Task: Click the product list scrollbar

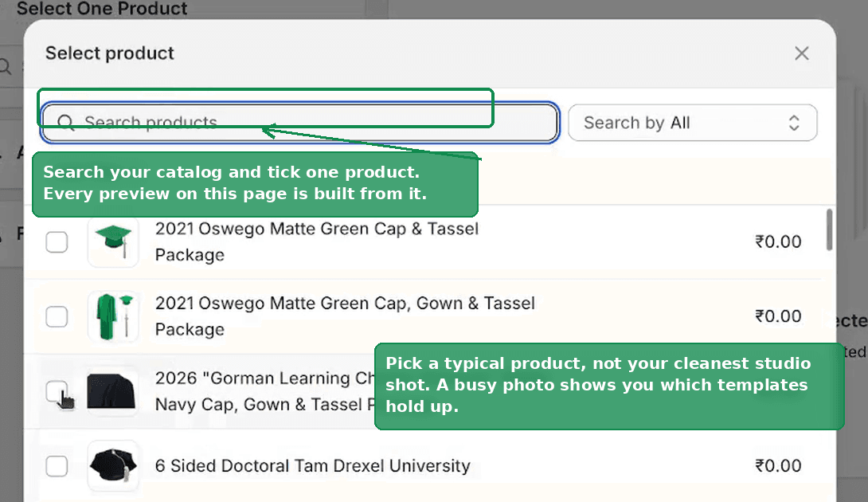Action: 829,229
